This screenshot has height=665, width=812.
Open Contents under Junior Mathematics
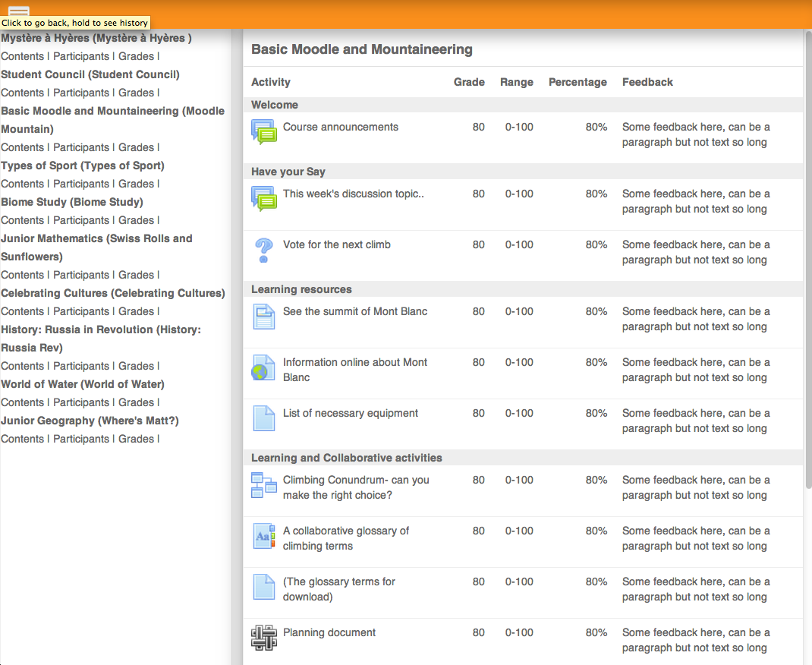click(x=22, y=275)
